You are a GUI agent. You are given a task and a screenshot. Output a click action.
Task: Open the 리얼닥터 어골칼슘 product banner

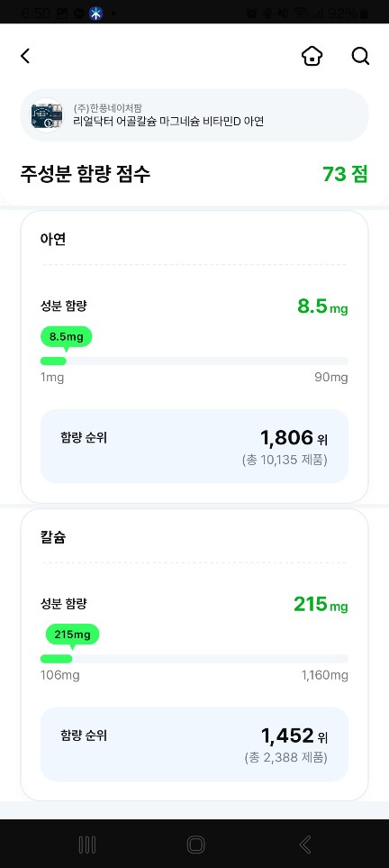194,115
